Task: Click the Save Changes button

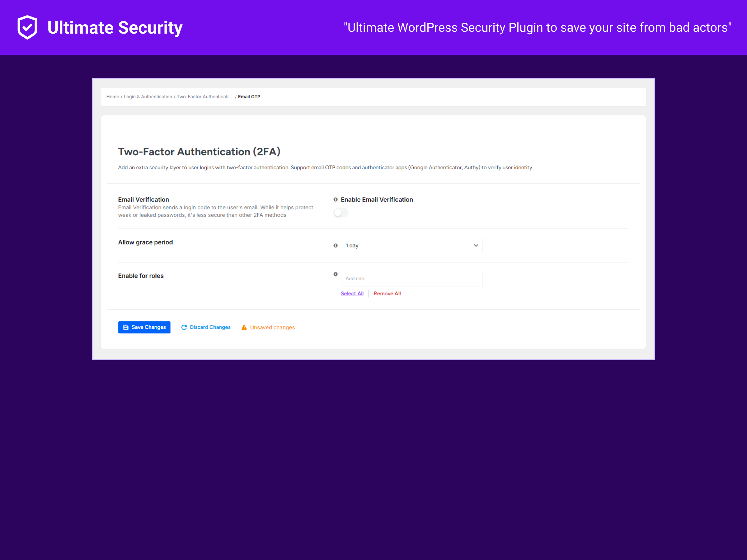Action: click(144, 327)
